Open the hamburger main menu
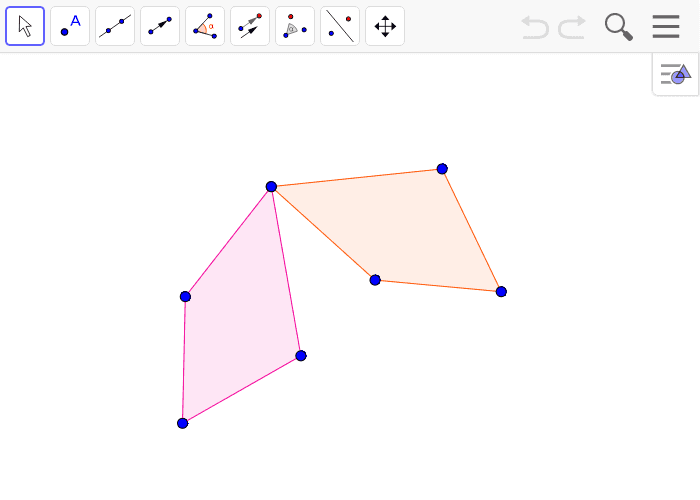700x500 pixels. coord(666,26)
